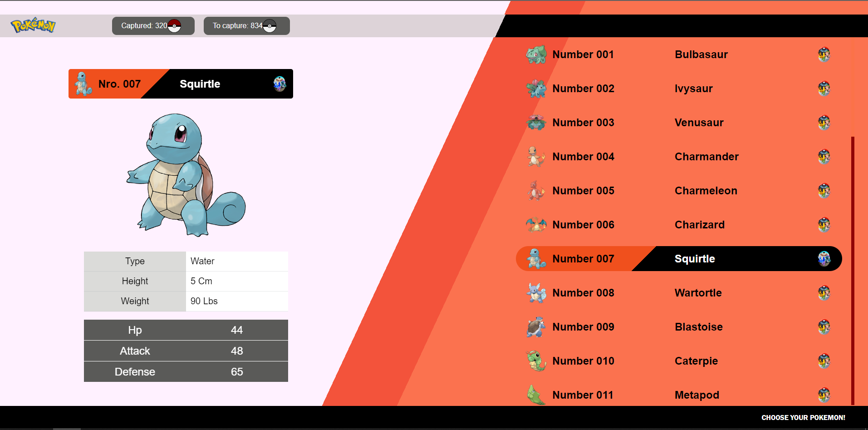Click the To capture: 834 counter button
Screen dimensions: 868x430
tap(246, 26)
